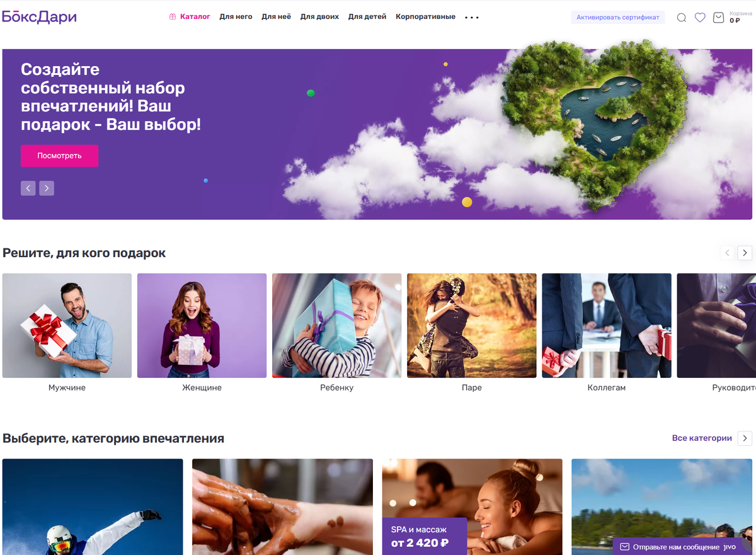Screen dimensions: 756x555
Task: Select the Мужчине gift thumbnail
Action: [x=67, y=326]
